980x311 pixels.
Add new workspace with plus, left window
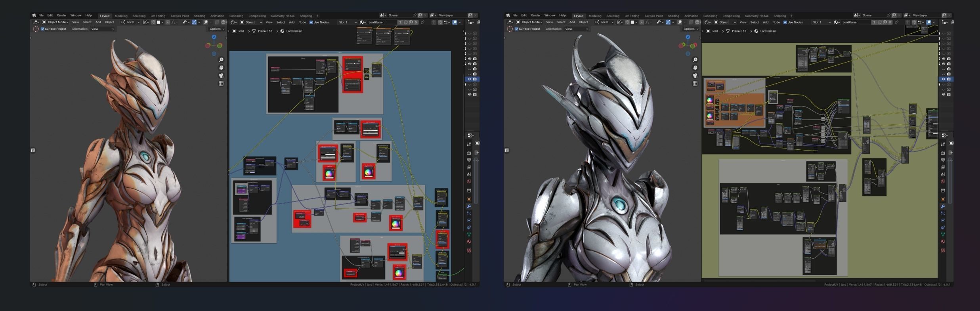pyautogui.click(x=317, y=16)
